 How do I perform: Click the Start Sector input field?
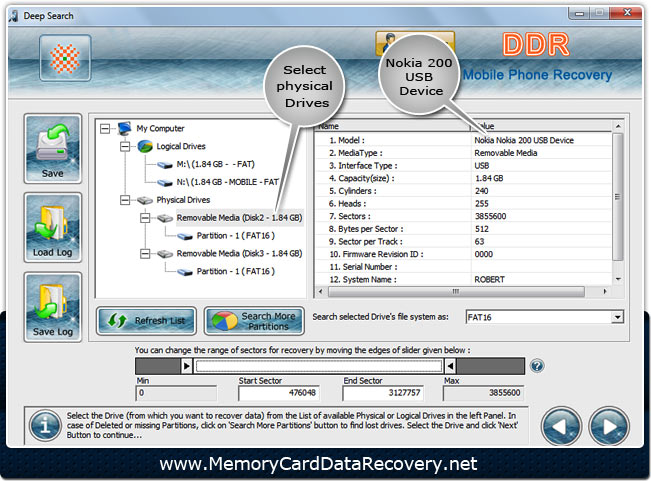point(279,393)
